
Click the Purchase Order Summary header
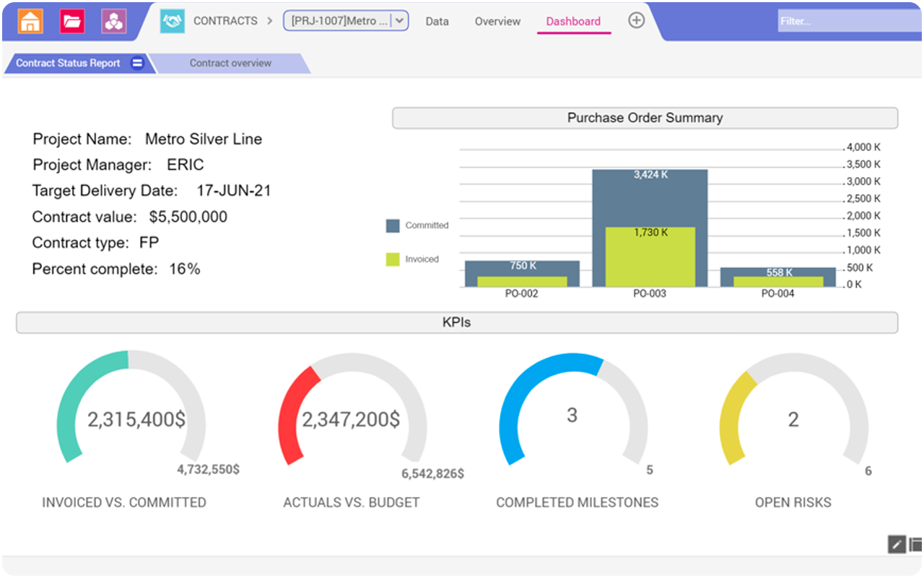click(x=645, y=118)
